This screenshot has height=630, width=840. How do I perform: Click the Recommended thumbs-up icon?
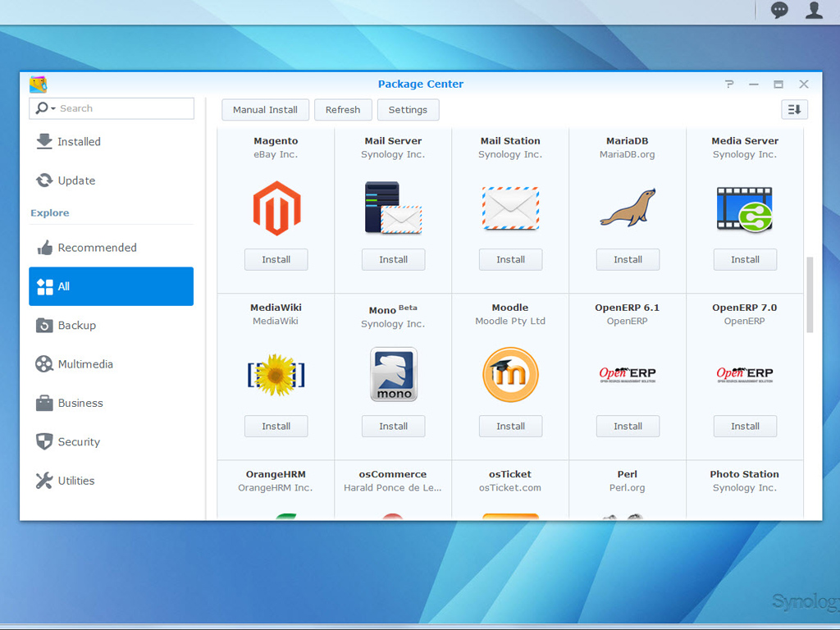coord(45,248)
